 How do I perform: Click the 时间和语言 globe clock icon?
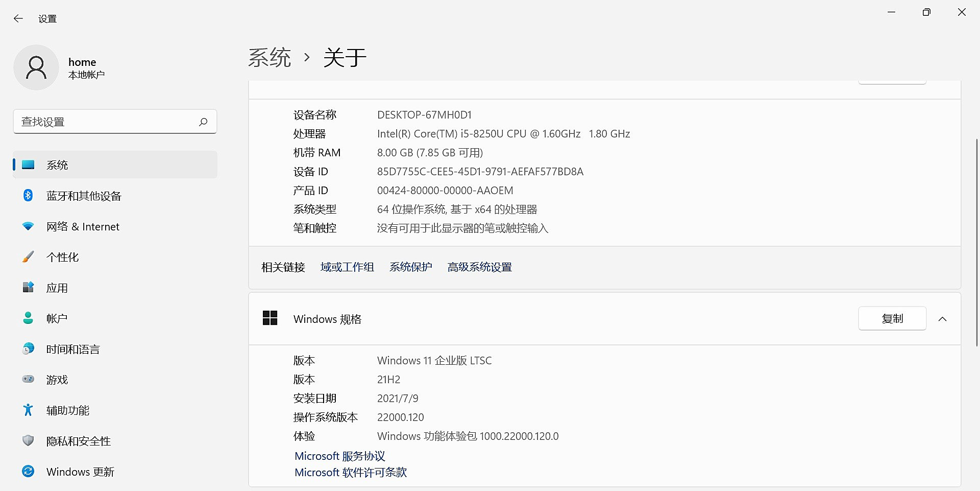tap(28, 348)
